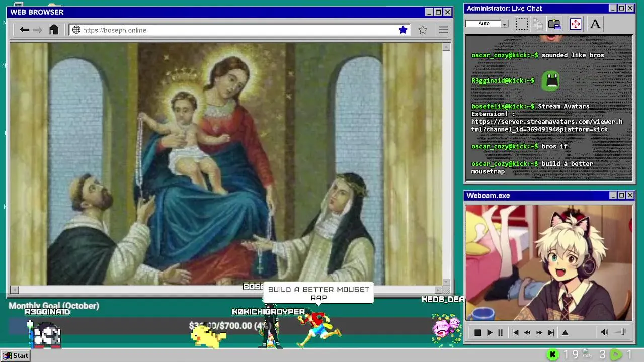The height and width of the screenshot is (362, 644).
Task: Click the globe icon in address bar
Action: (x=76, y=30)
